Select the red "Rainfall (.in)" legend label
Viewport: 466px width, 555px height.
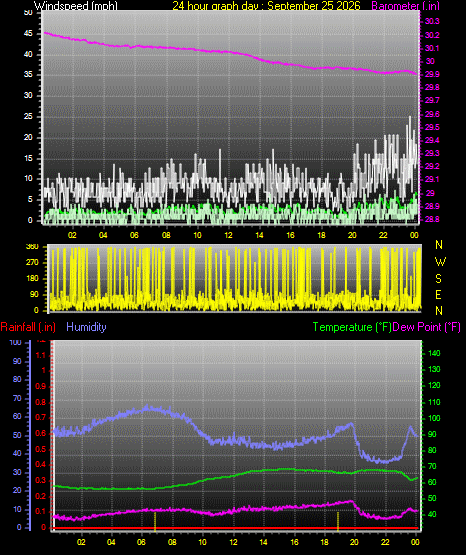coord(28,327)
